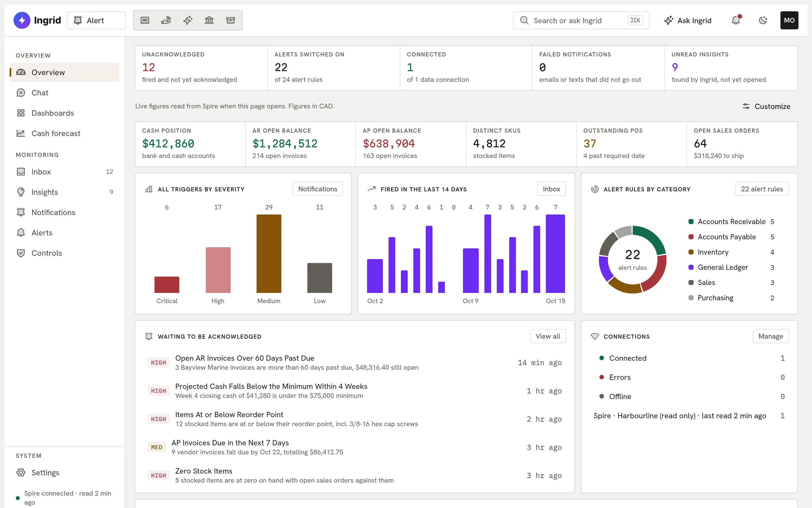812x508 pixels.
Task: Open Settings in the sidebar
Action: 64,472
